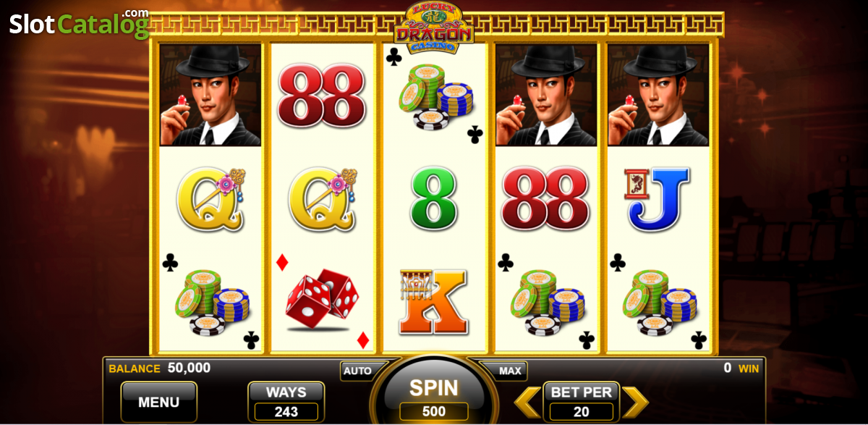Click the golden Q in first reel
This screenshot has height=425, width=868.
[x=210, y=198]
